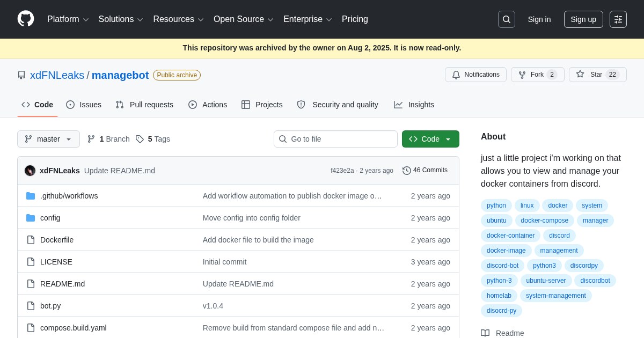
Task: Click the Public archive badge
Action: (177, 75)
